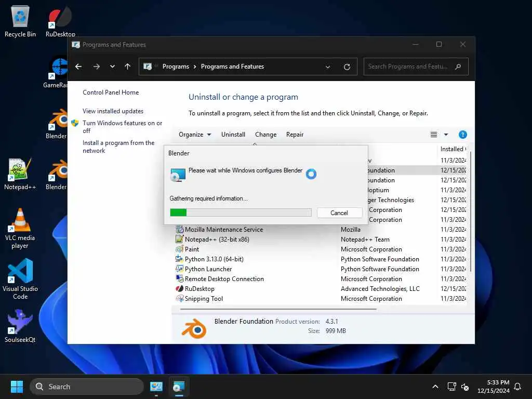
Task: Click Uninstall in the toolbar
Action: (x=233, y=135)
